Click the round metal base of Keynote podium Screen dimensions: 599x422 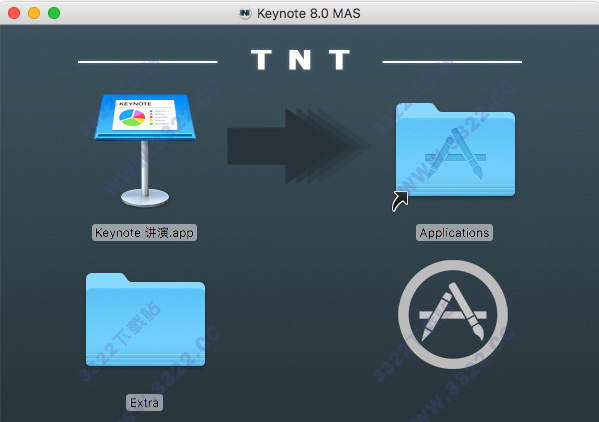pos(145,198)
